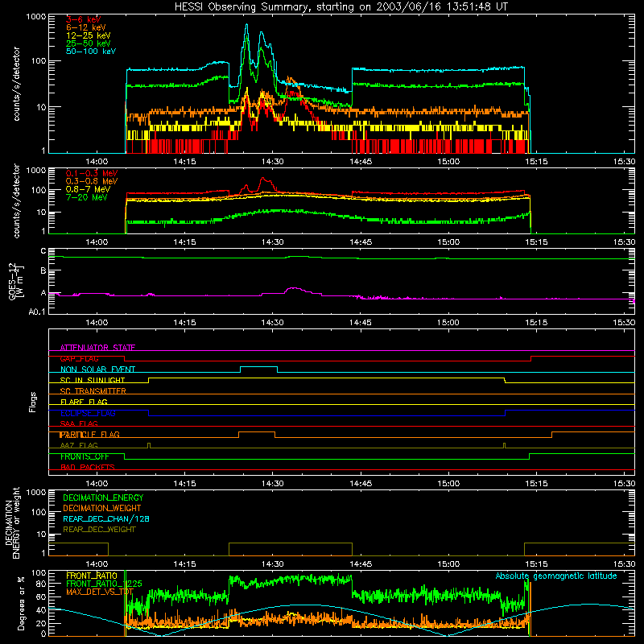
Task: Click the "C" class tick in the GOES panel
Action: click(x=43, y=251)
